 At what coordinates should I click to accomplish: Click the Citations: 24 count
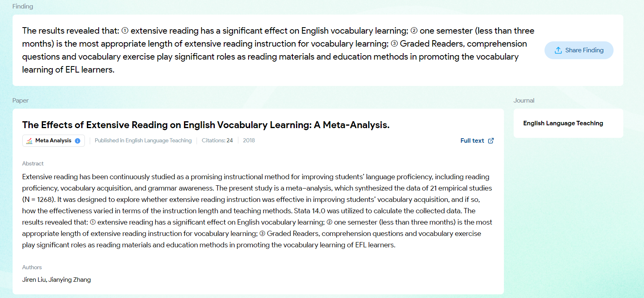pyautogui.click(x=217, y=141)
